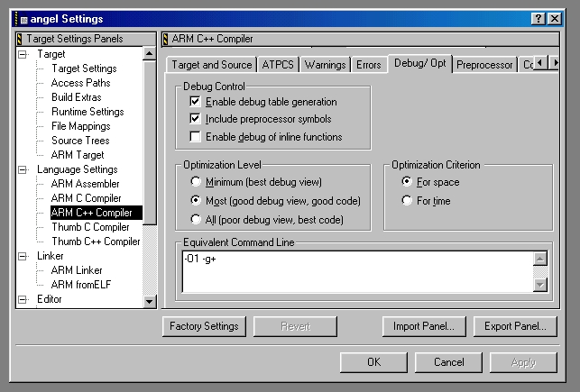Click up arrow in Equivalent Command Line box
Image resolution: width=580 pixels, height=392 pixels.
pos(540,259)
